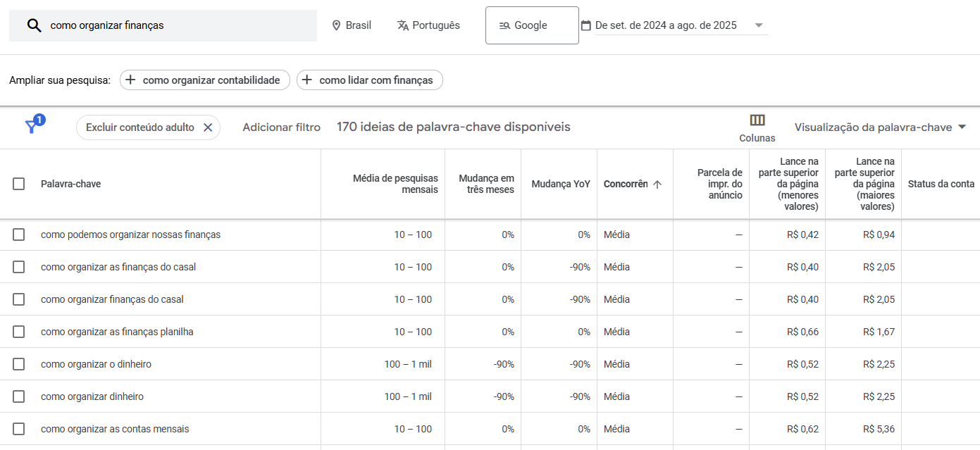Screen dimensions: 980x450
Task: Click the plus icon on como organizar contabilidade
Action: pos(130,80)
